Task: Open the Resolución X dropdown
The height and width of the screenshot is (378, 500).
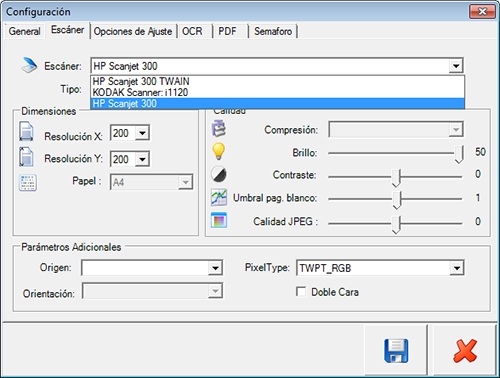Action: tap(142, 133)
